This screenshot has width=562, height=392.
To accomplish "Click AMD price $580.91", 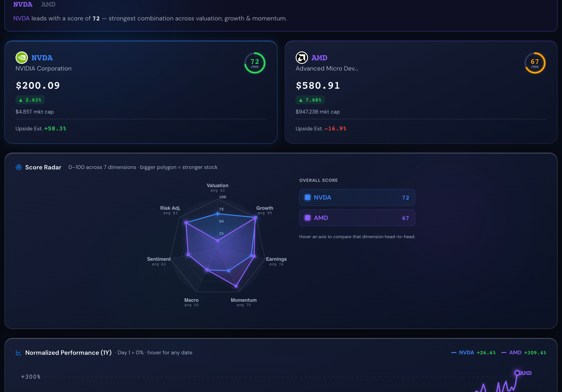I will (x=318, y=85).
